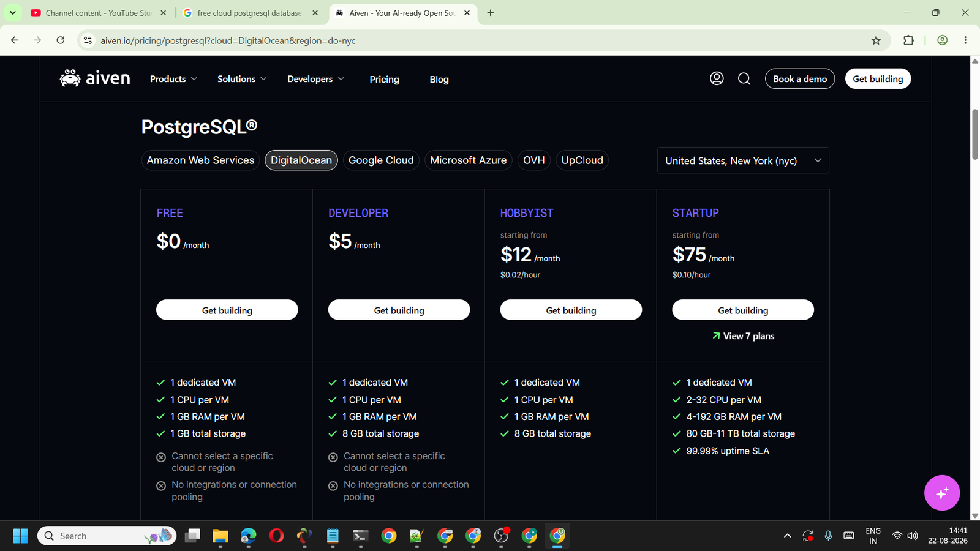The image size is (980, 551).
Task: Open the Chrome profile avatar icon
Action: (x=943, y=40)
